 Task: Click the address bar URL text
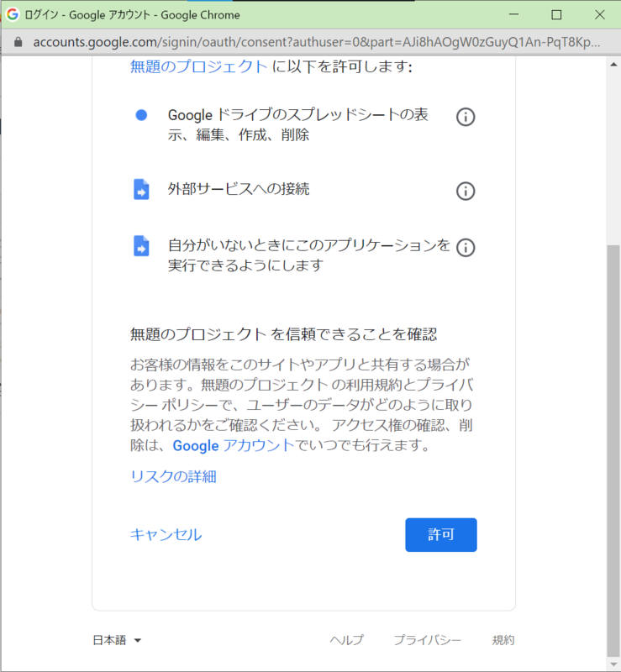[317, 42]
